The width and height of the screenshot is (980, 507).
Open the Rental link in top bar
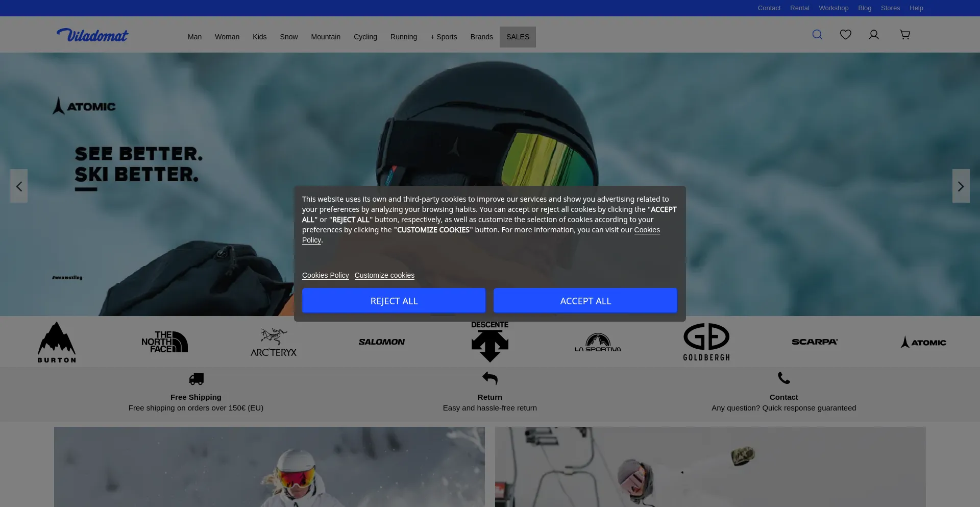point(800,8)
